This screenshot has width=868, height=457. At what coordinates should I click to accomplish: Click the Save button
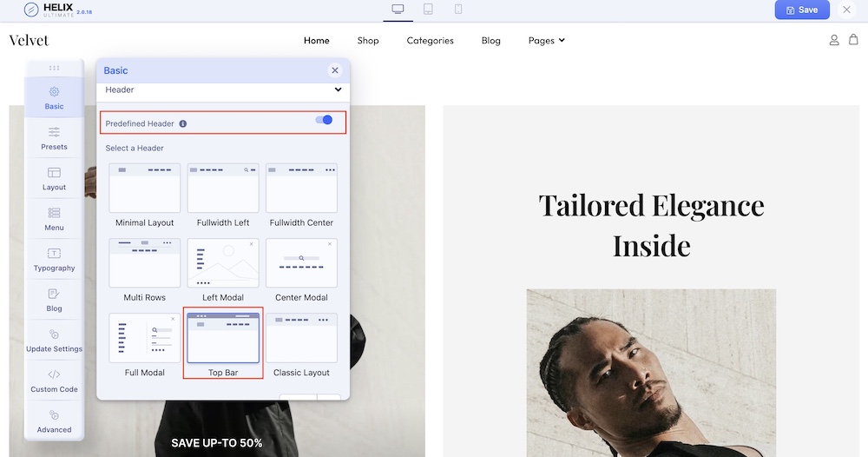pos(801,10)
